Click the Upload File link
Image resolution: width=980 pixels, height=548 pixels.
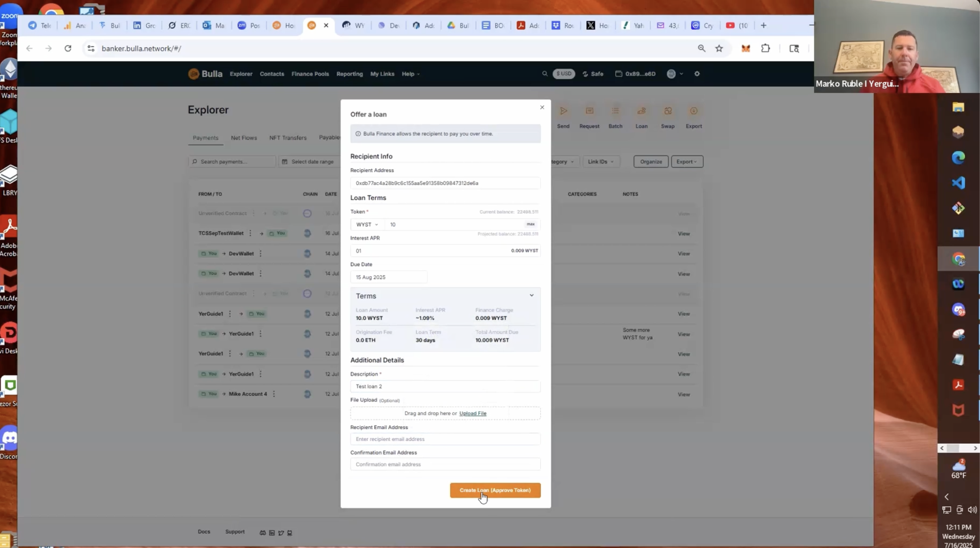click(472, 413)
